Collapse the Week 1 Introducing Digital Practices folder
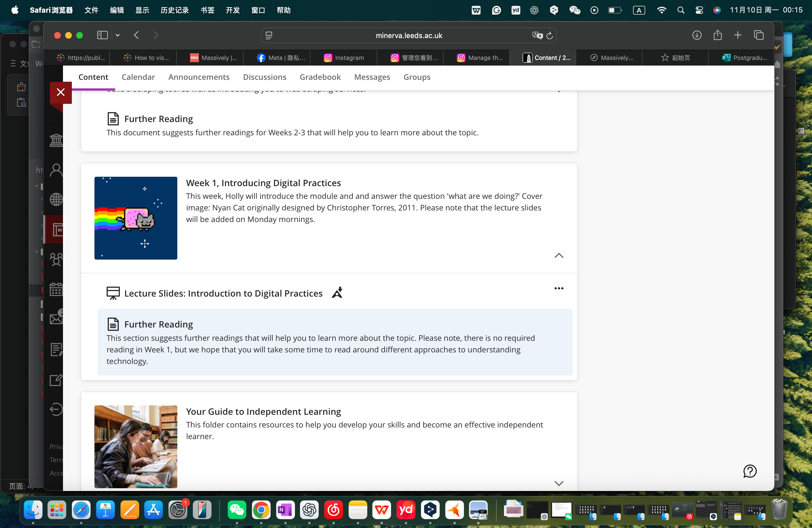The image size is (812, 528). (558, 255)
